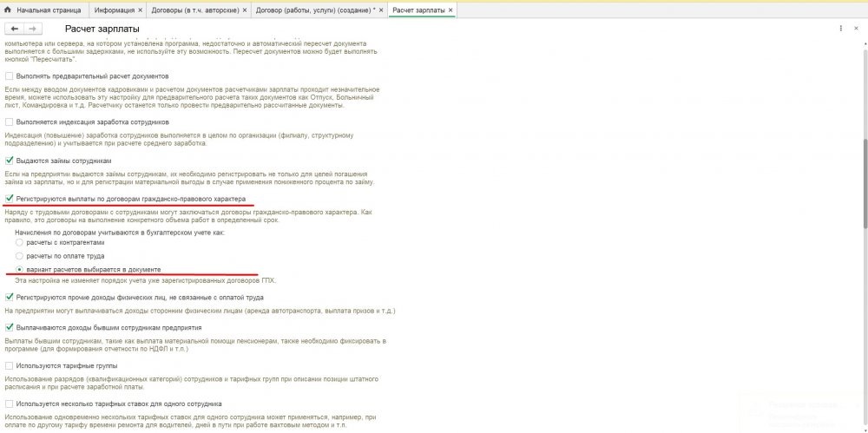The height and width of the screenshot is (433, 868).
Task: Click the vertical scrollbar thumb
Action: 865,183
